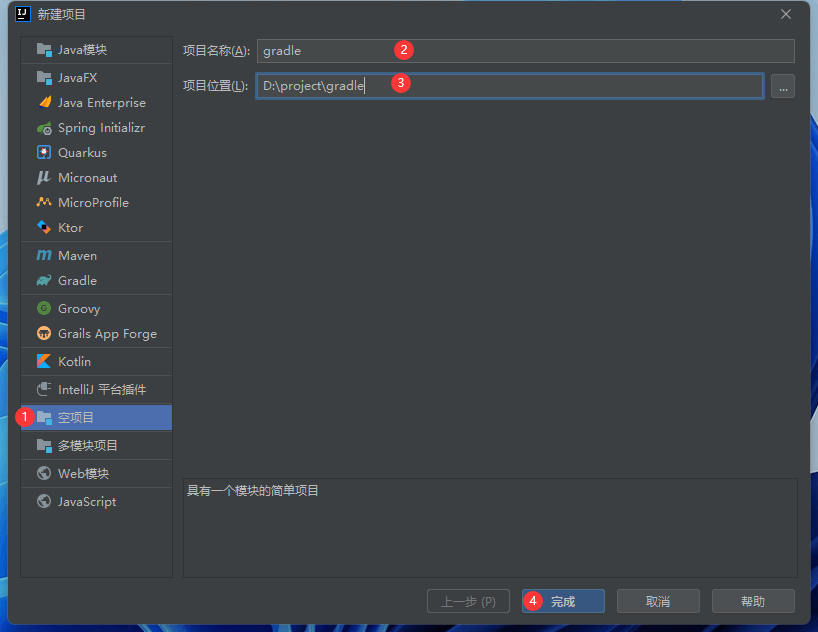Viewport: 818px width, 632px height.
Task: Click the Quarkus logo icon
Action: (x=44, y=152)
